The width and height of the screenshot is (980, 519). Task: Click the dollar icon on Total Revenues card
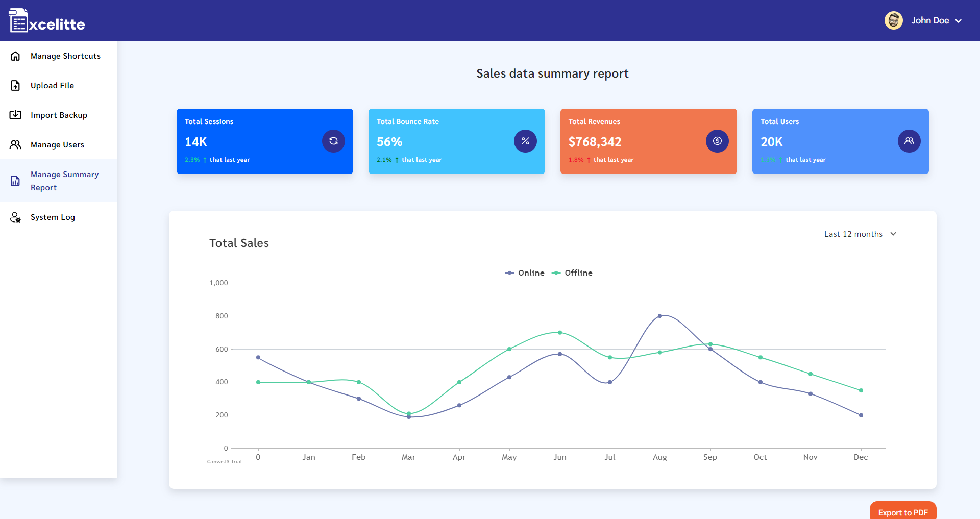[717, 141]
